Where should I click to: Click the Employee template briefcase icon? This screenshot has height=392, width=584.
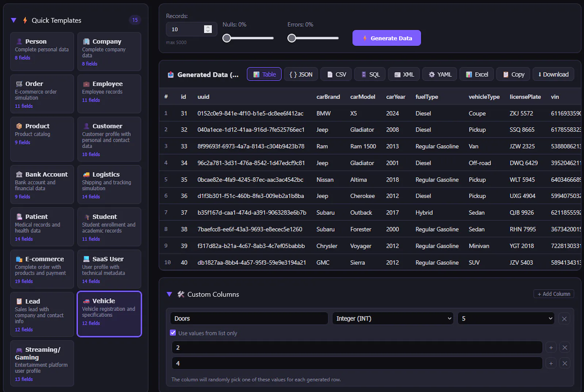pos(86,84)
